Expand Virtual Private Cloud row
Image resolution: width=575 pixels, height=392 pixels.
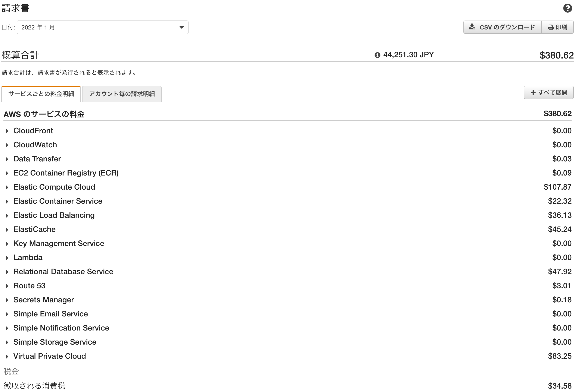[x=7, y=356]
